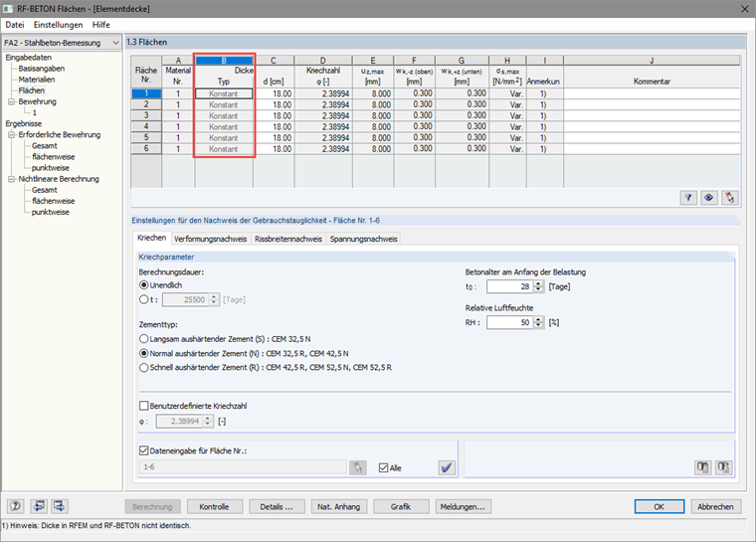Click the eye view-mode icon below the table
756x542 pixels.
click(708, 198)
